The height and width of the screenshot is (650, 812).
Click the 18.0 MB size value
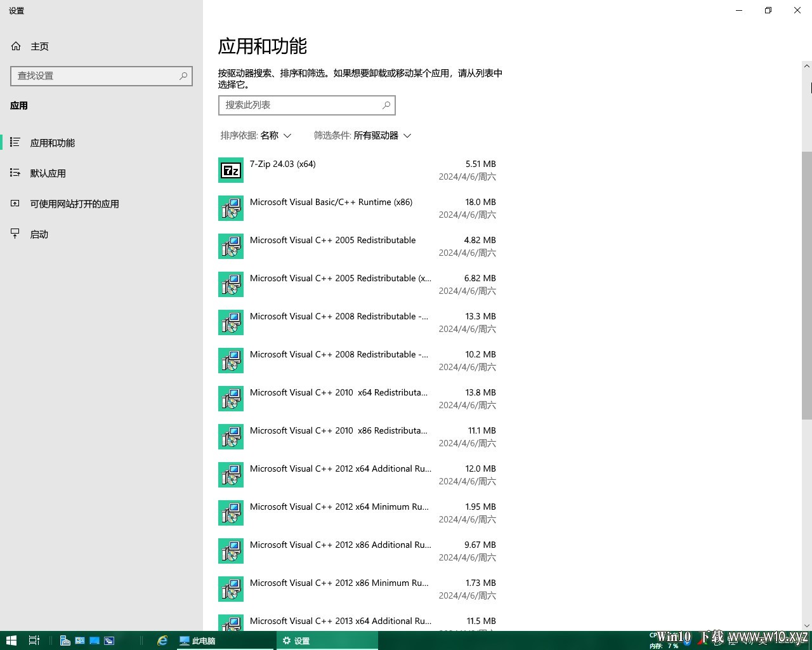tap(481, 202)
